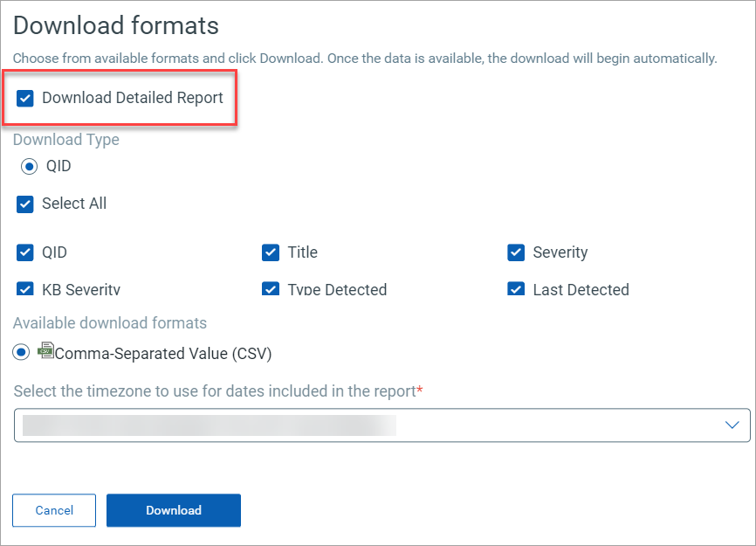Deselect the Title column checkbox

click(271, 252)
